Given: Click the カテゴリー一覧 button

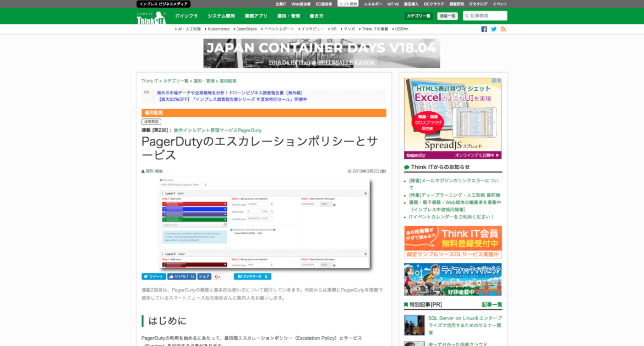Looking at the screenshot, I should click(418, 16).
